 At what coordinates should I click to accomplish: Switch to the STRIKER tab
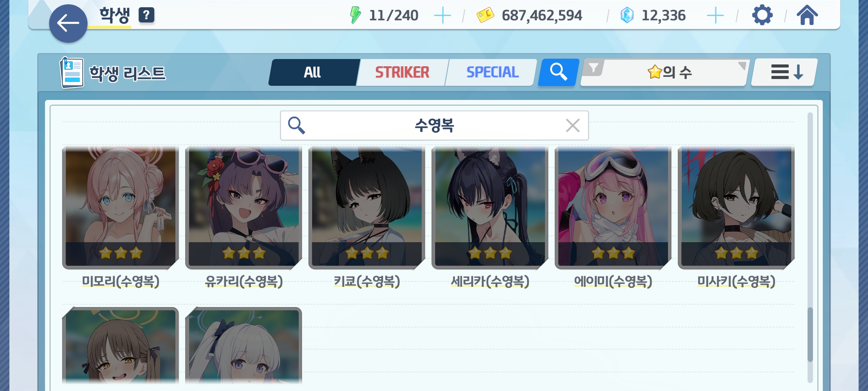click(x=402, y=72)
